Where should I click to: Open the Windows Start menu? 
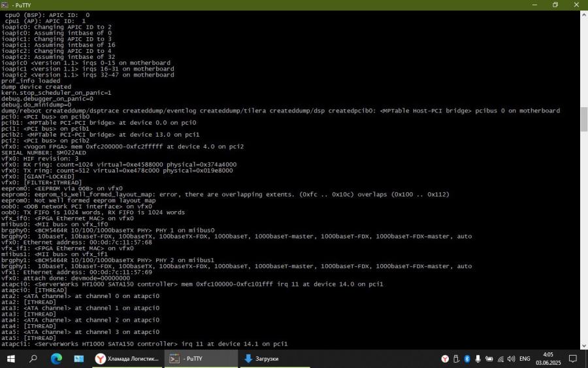[x=11, y=359]
